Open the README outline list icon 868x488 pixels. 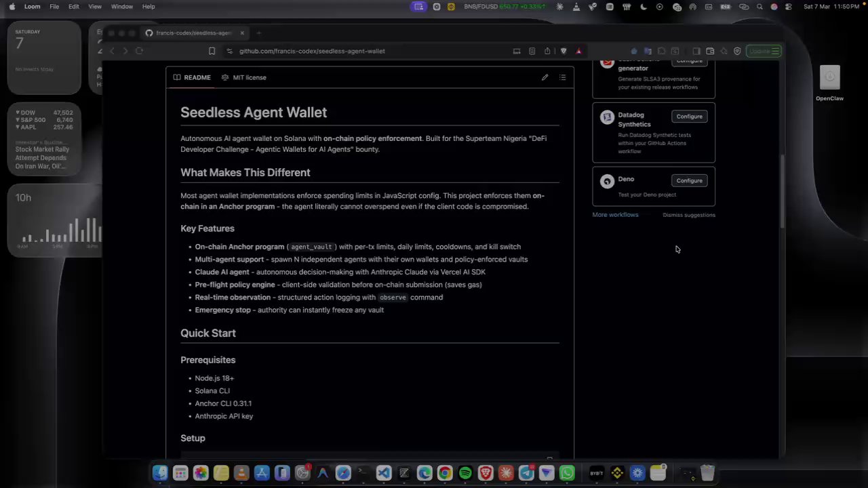562,77
